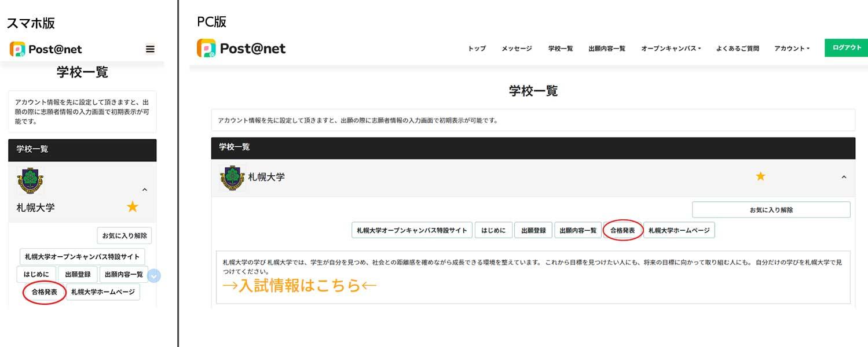Click black 学校一覧 header bar in PC version
Viewport: 868px width, 347px height.
pos(533,147)
